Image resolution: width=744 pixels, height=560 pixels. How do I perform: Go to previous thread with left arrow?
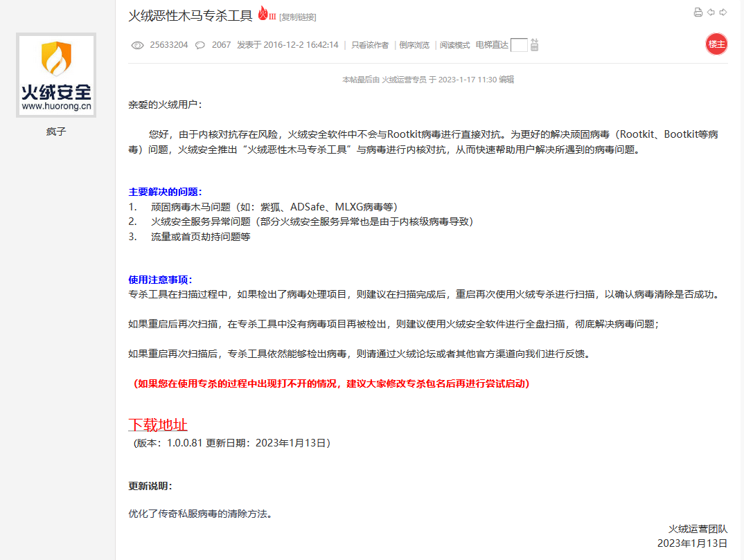click(x=711, y=12)
